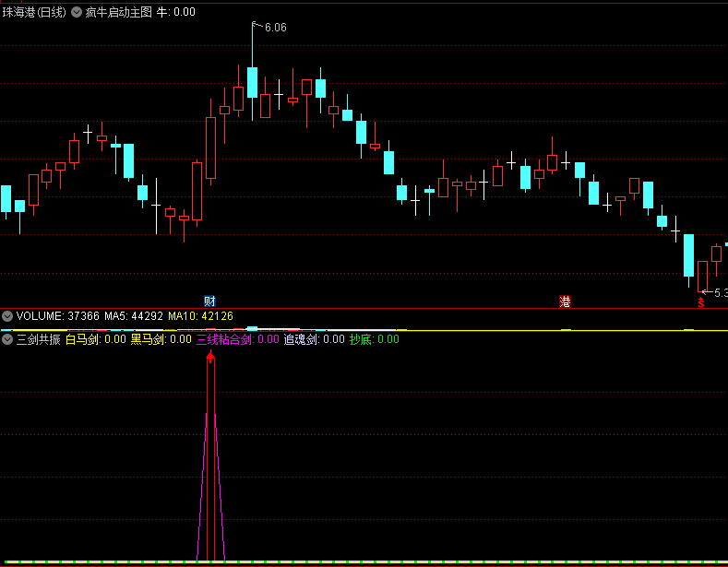Viewport: 728px width, 567px height.
Task: Click the 三线粘合剑: 0.00 label
Action: point(238,339)
